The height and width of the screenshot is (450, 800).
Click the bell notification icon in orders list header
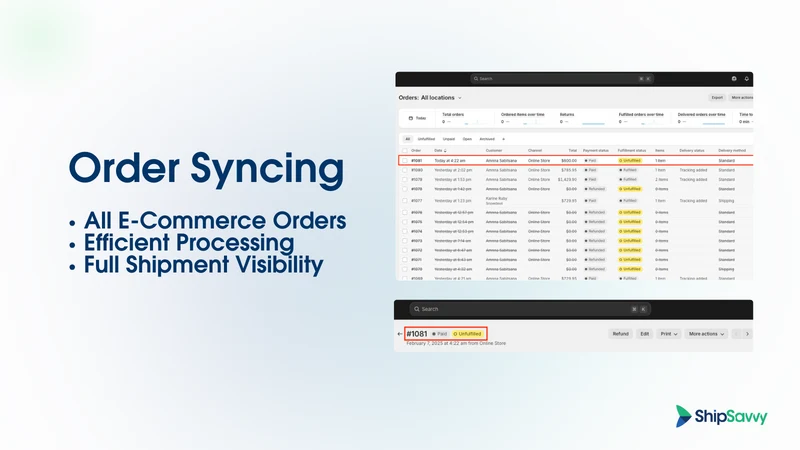point(746,79)
